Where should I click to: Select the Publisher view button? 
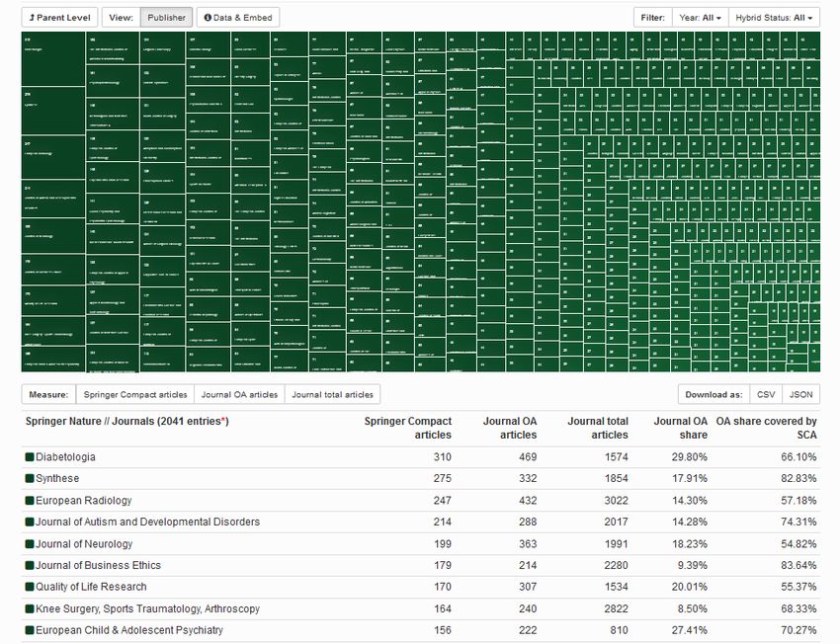tap(167, 18)
